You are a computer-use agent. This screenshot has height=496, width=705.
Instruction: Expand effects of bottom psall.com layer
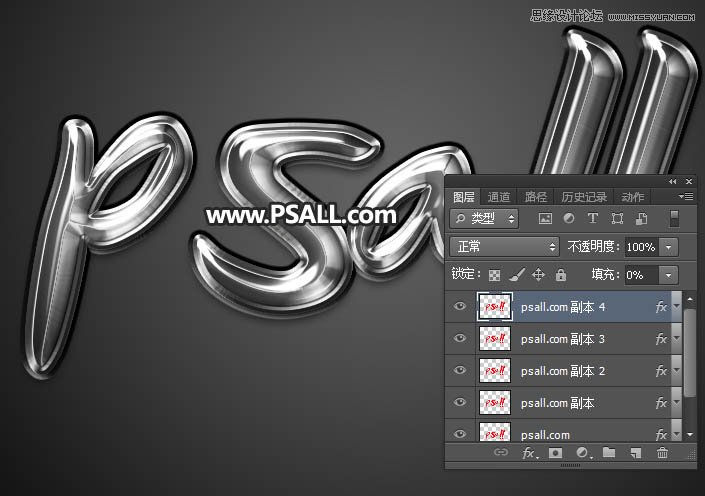[x=676, y=433]
